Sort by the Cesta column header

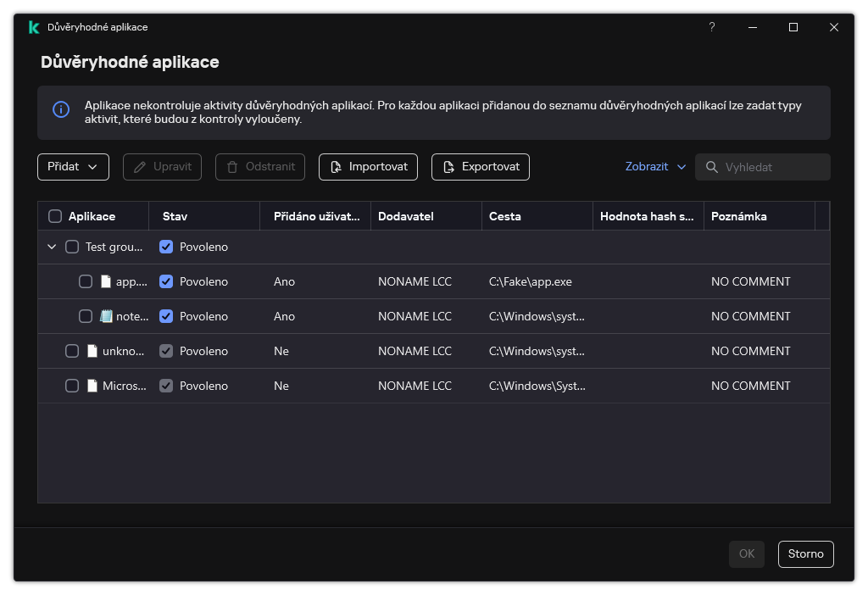click(505, 216)
